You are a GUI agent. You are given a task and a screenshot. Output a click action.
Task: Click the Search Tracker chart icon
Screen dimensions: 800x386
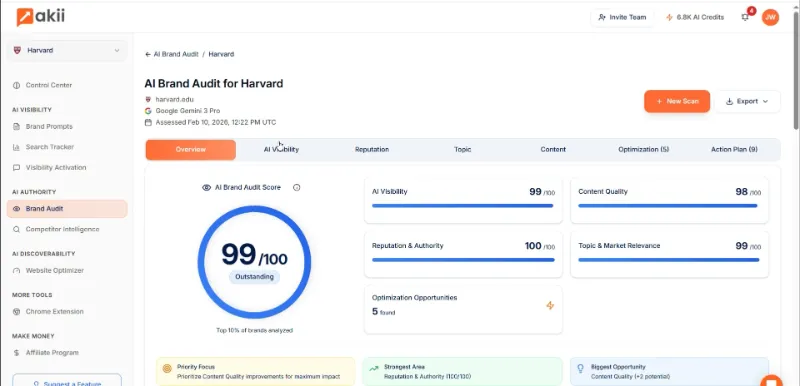coord(16,147)
